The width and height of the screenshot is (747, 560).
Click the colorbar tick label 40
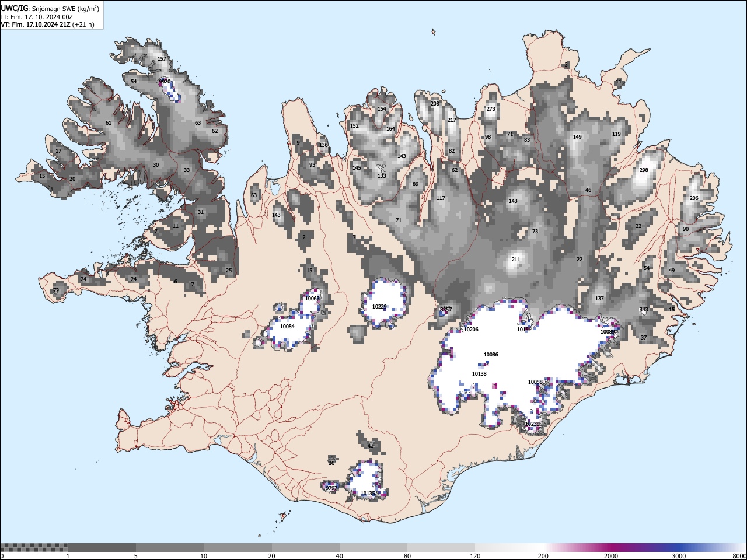pyautogui.click(x=340, y=556)
